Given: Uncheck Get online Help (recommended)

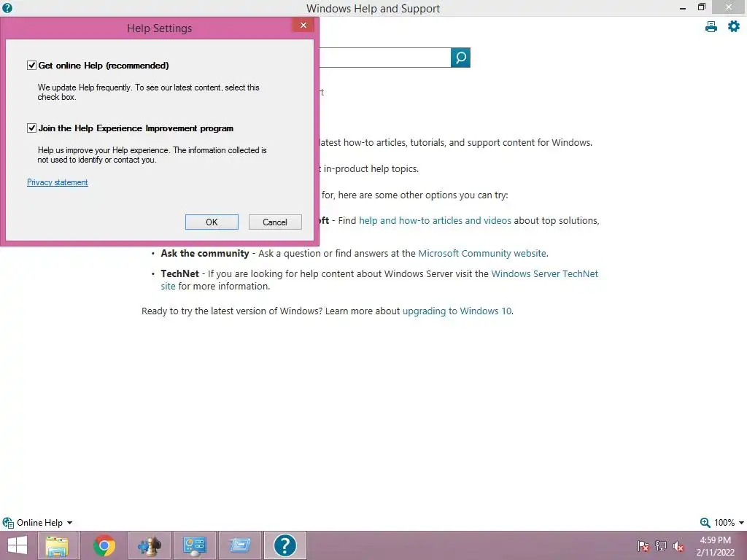Looking at the screenshot, I should point(31,65).
